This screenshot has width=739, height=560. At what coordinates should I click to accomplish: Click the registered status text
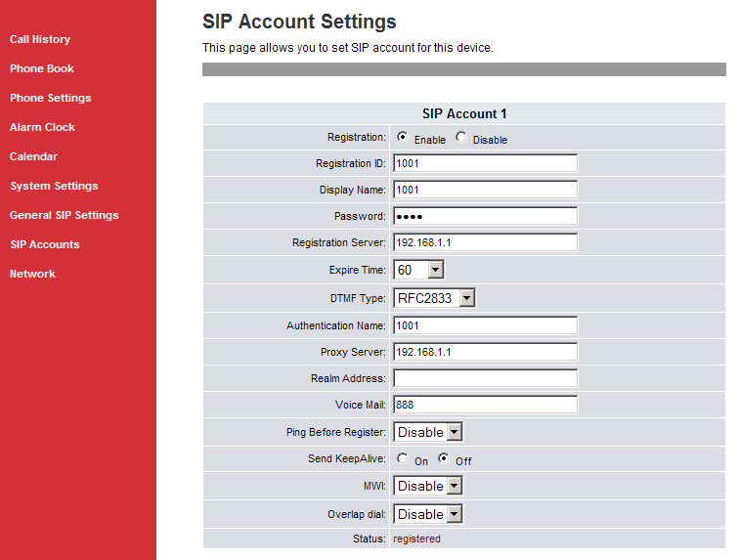pyautogui.click(x=416, y=538)
